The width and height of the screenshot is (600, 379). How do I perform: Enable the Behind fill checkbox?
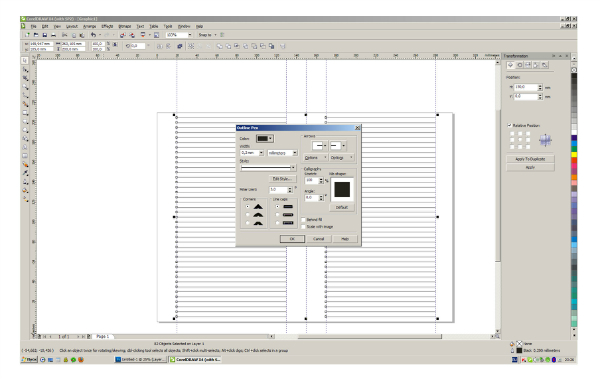pos(303,220)
